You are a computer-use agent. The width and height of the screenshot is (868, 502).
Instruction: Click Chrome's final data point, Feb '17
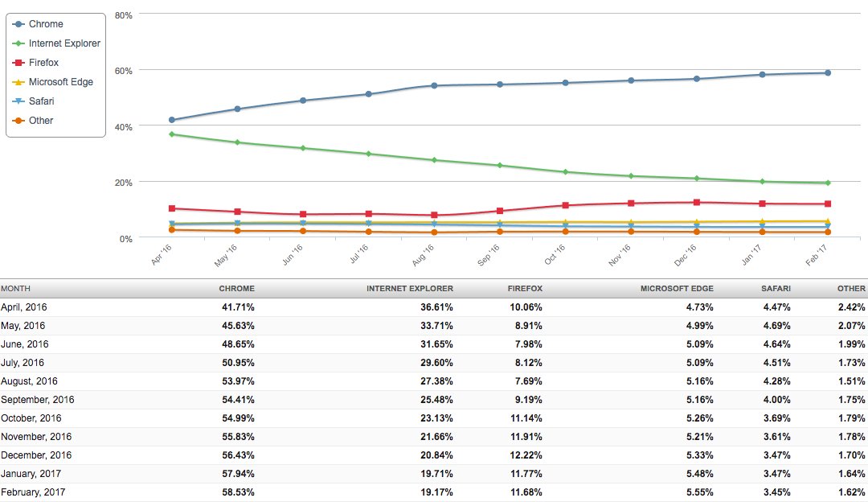pyautogui.click(x=828, y=73)
